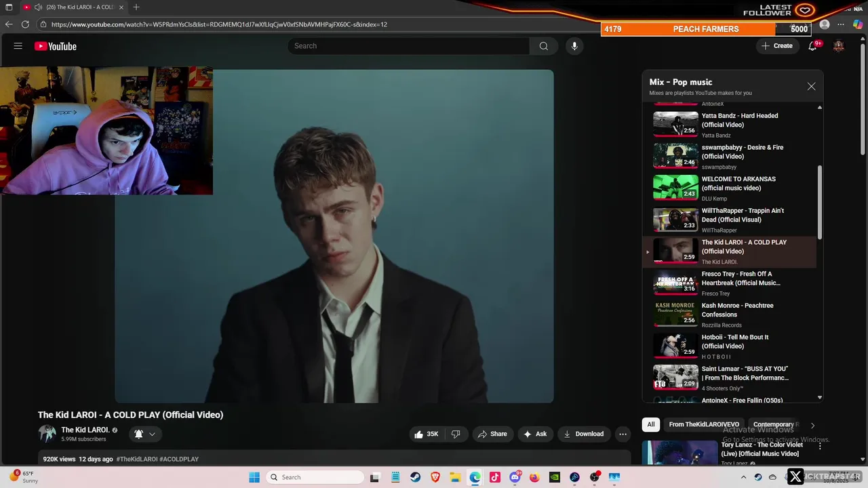
Task: Open the weather widget showing 65°F Sunny
Action: 23,477
